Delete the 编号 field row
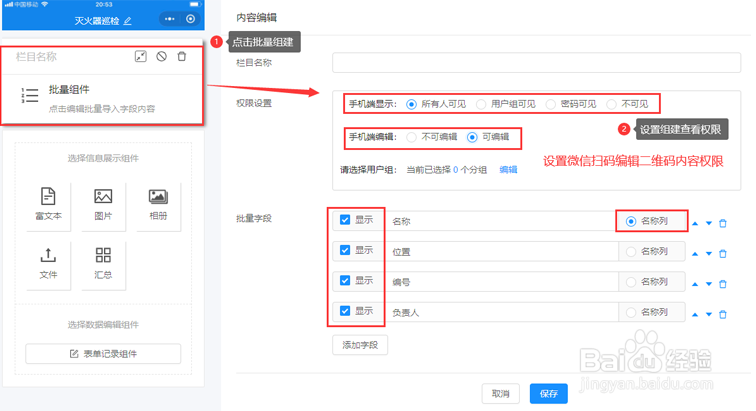The width and height of the screenshot is (756, 411). (723, 284)
